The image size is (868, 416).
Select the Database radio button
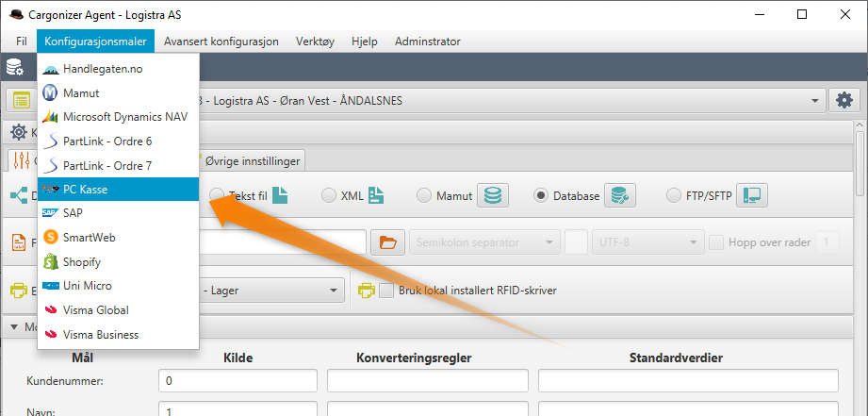click(x=541, y=195)
